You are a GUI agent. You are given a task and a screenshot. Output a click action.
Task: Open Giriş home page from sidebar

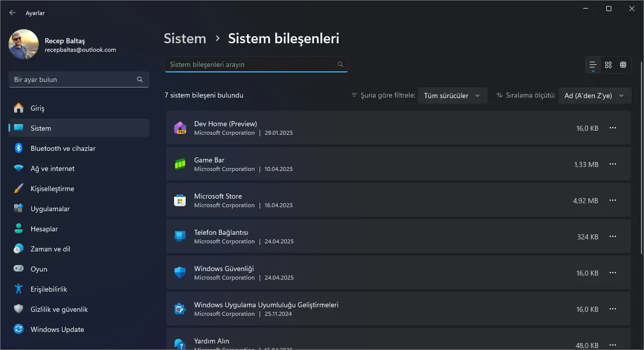[79, 108]
